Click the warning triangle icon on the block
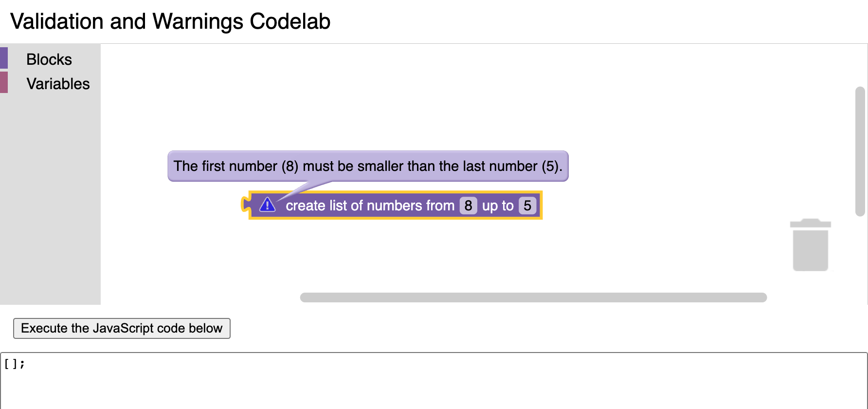 (x=267, y=205)
